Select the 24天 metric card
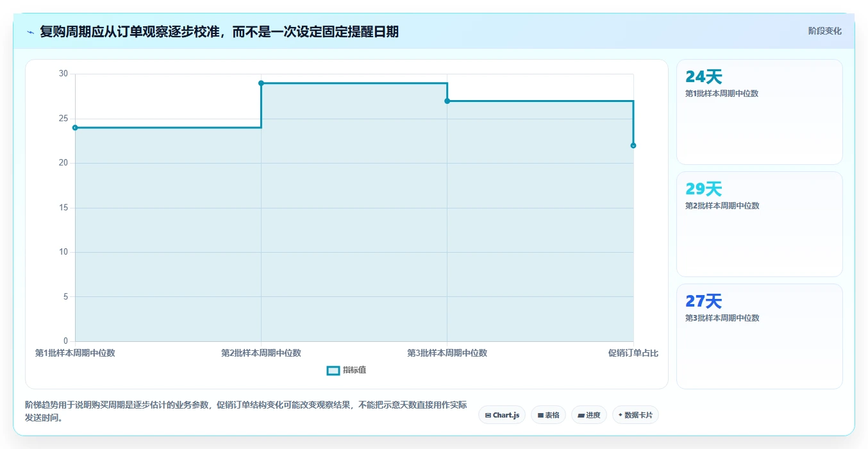Screen dimensions: 868x449 point(759,112)
